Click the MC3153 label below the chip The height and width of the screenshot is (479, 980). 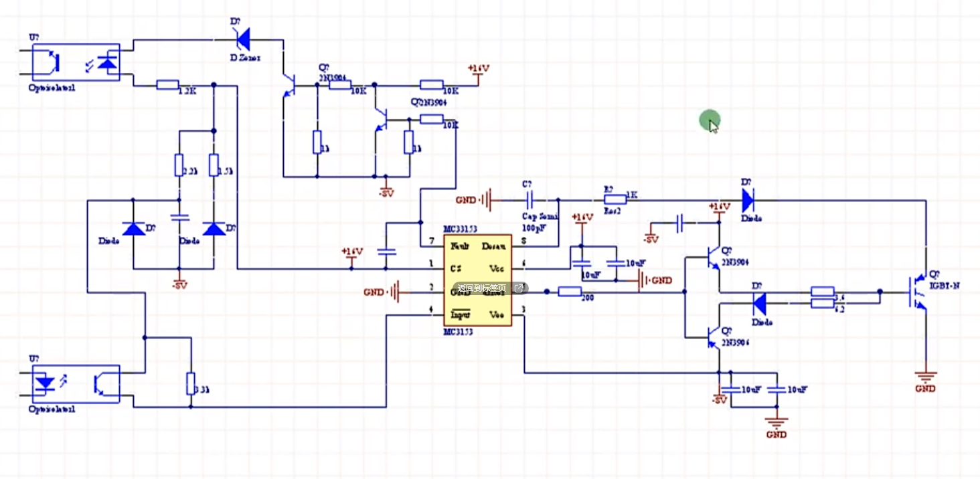point(459,331)
